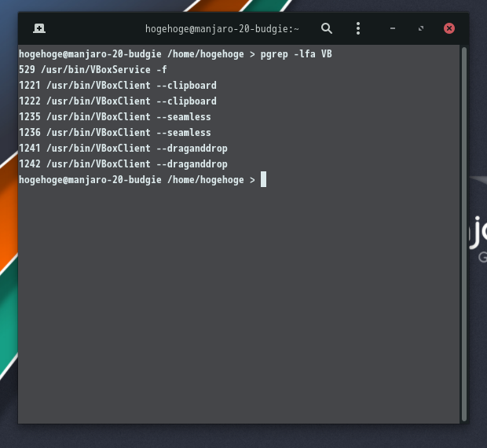Click the line with PID 1222 clipboard
This screenshot has width=487, height=448.
point(118,101)
